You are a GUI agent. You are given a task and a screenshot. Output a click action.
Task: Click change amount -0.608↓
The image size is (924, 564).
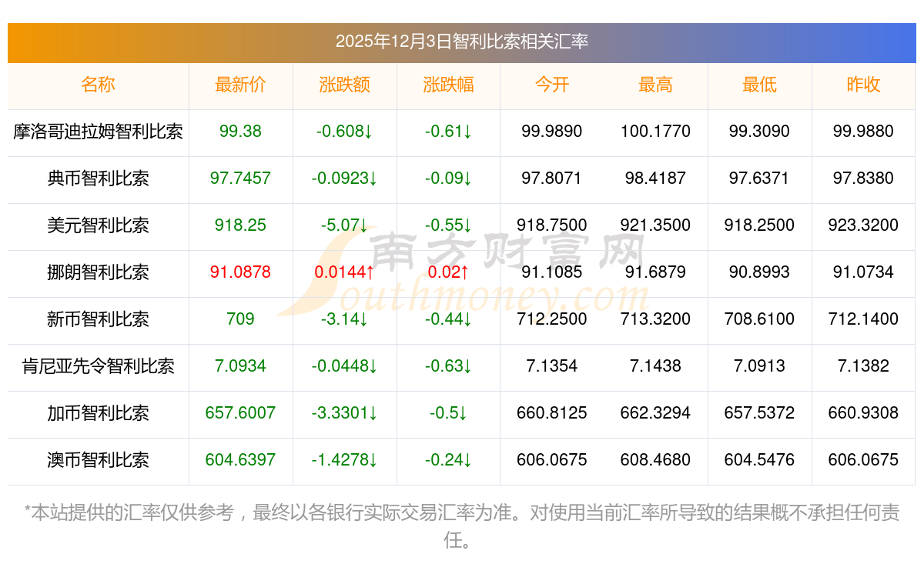[344, 132]
